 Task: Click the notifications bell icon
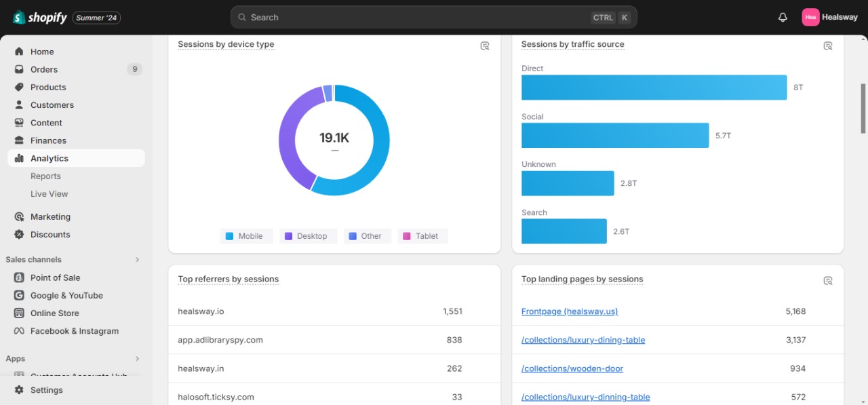[x=783, y=18]
